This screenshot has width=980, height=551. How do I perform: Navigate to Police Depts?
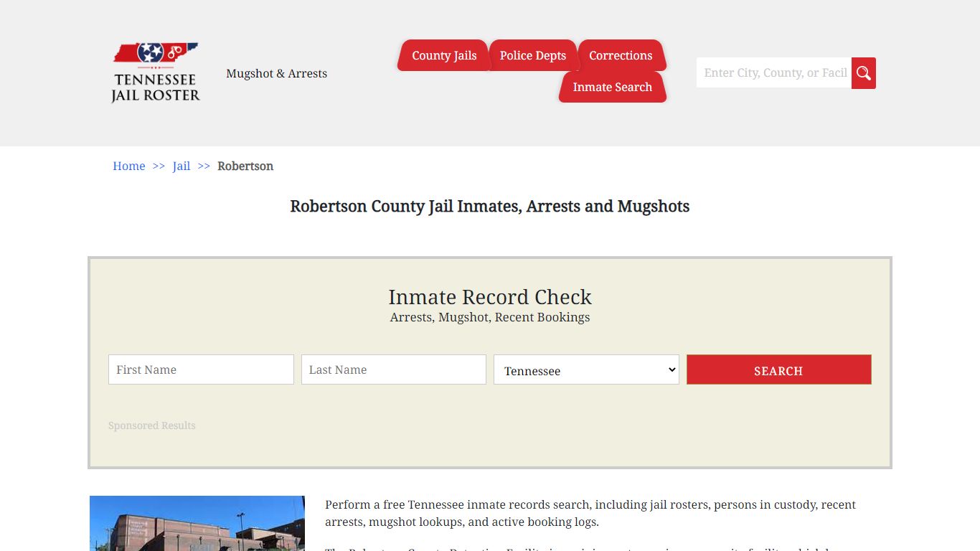tap(533, 55)
